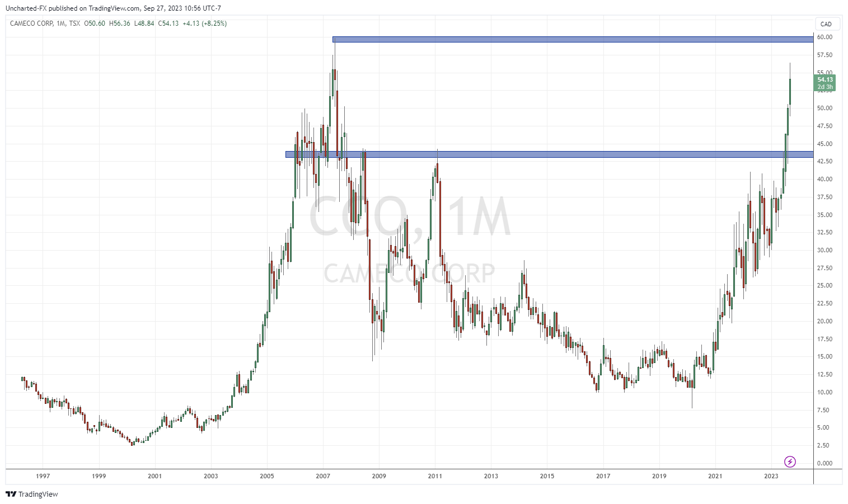Click the 60.00 price axis label
Screen dimensions: 848x504
point(824,37)
